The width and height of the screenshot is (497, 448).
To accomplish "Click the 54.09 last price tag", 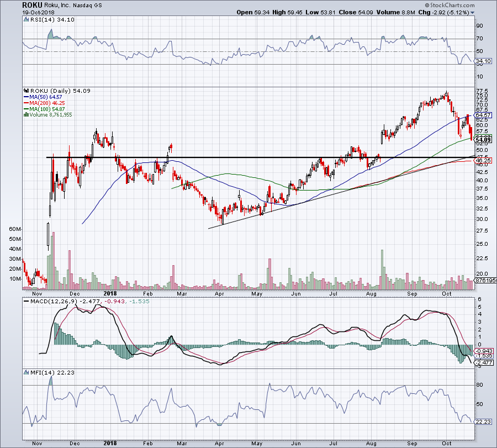I will click(x=483, y=140).
